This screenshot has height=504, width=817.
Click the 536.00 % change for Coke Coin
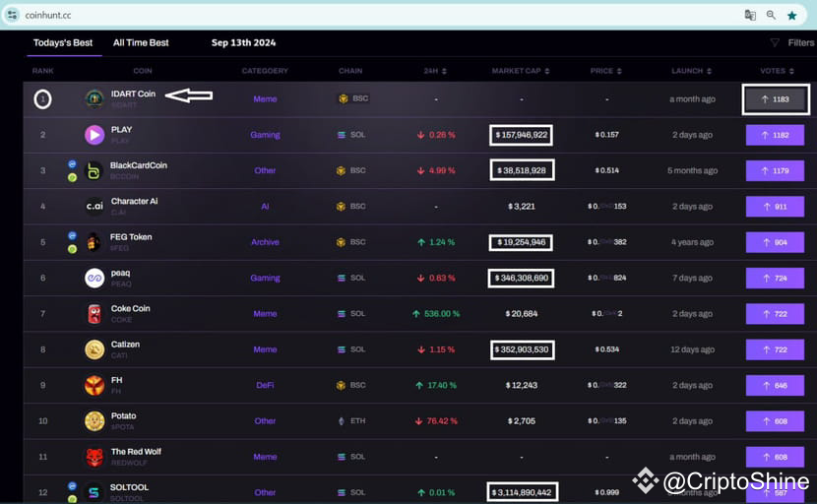tap(436, 314)
